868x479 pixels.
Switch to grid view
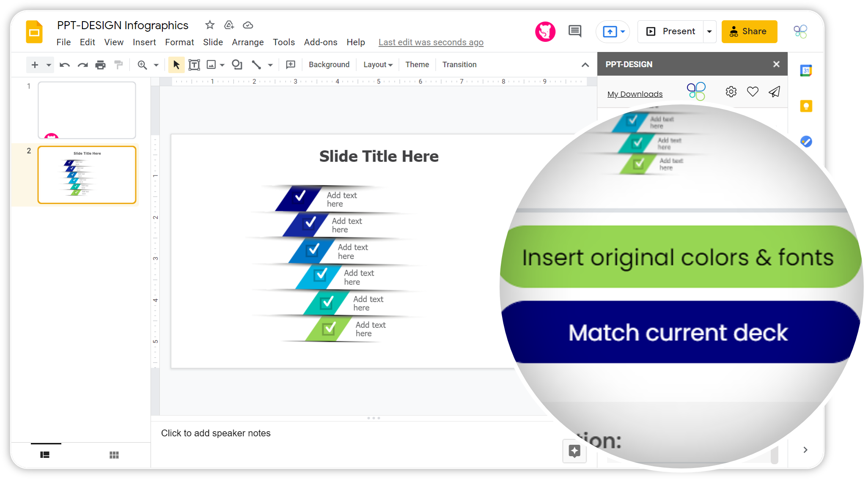click(x=114, y=455)
